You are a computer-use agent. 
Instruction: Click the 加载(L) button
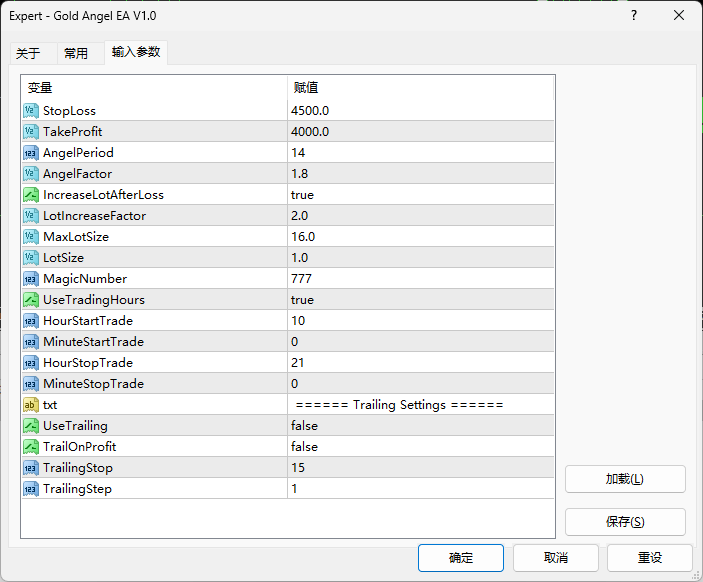pos(625,479)
